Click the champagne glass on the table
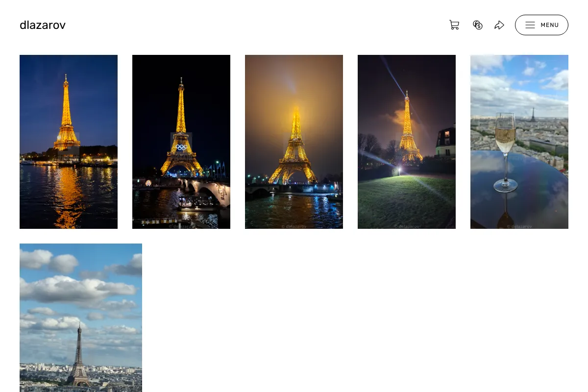 pyautogui.click(x=505, y=152)
